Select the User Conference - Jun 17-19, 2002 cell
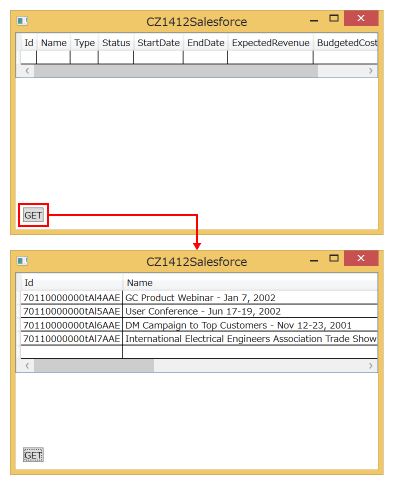 [250, 311]
